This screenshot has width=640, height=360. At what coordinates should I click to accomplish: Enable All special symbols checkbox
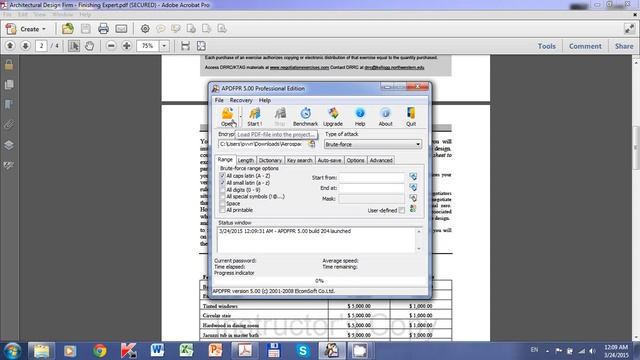(x=222, y=196)
